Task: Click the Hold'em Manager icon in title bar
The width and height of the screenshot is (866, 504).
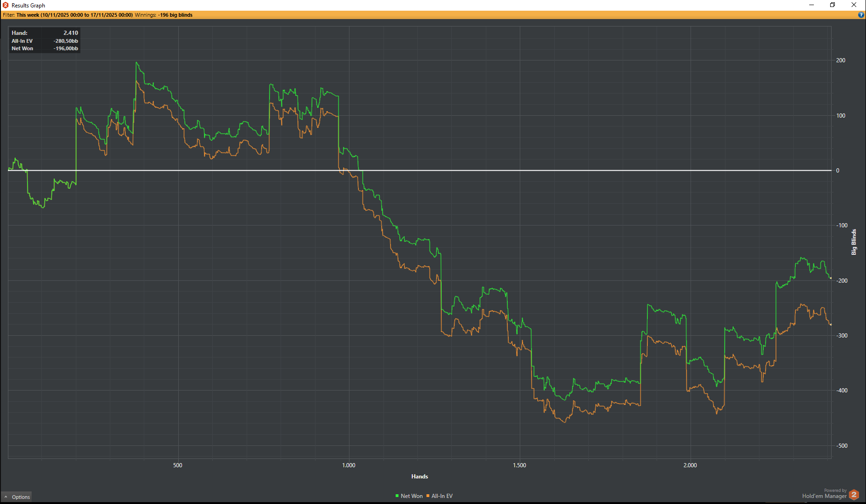Action: tap(6, 5)
